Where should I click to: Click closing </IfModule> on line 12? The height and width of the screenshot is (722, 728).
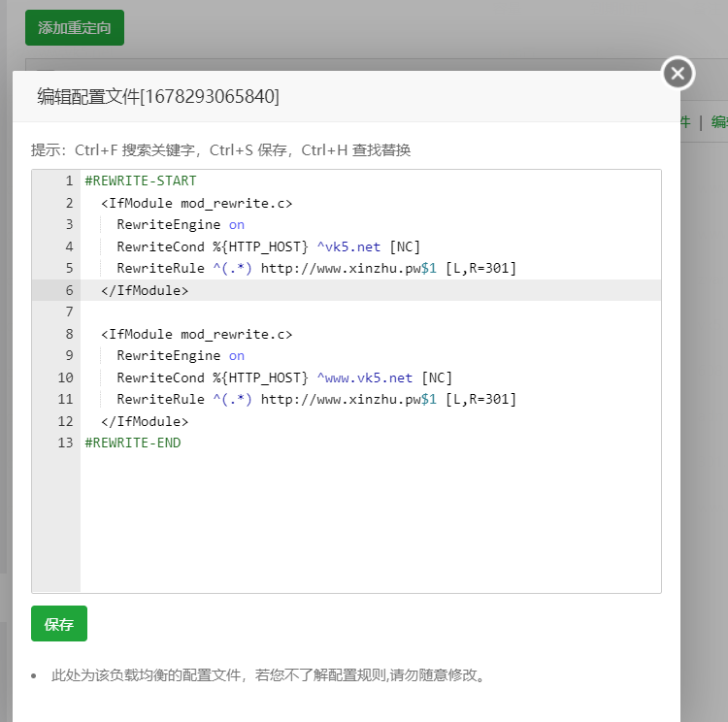tap(145, 421)
